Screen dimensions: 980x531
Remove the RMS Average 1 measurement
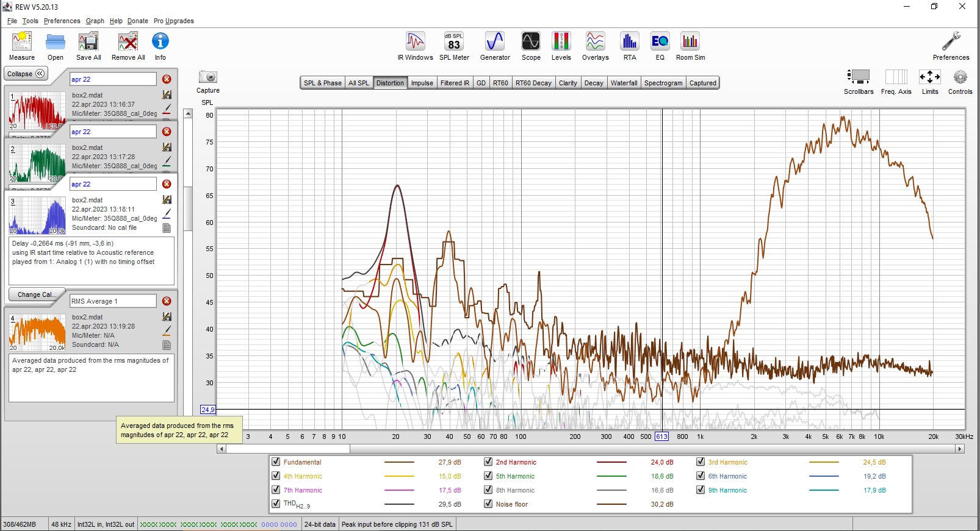pyautogui.click(x=167, y=301)
